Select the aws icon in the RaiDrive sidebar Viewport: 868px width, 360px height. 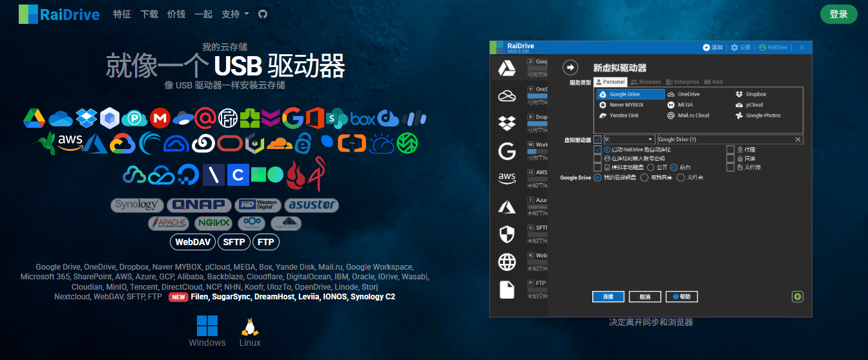coord(507,178)
